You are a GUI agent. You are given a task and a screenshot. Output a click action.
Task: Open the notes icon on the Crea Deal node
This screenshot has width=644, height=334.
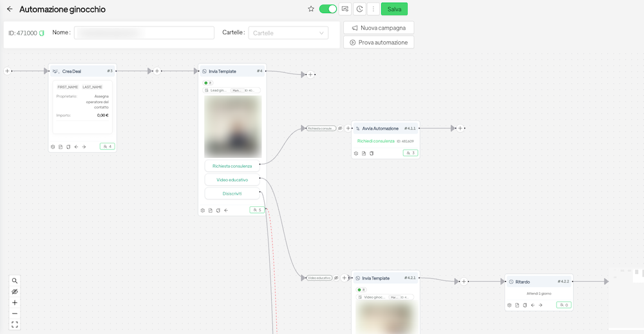tap(61, 147)
